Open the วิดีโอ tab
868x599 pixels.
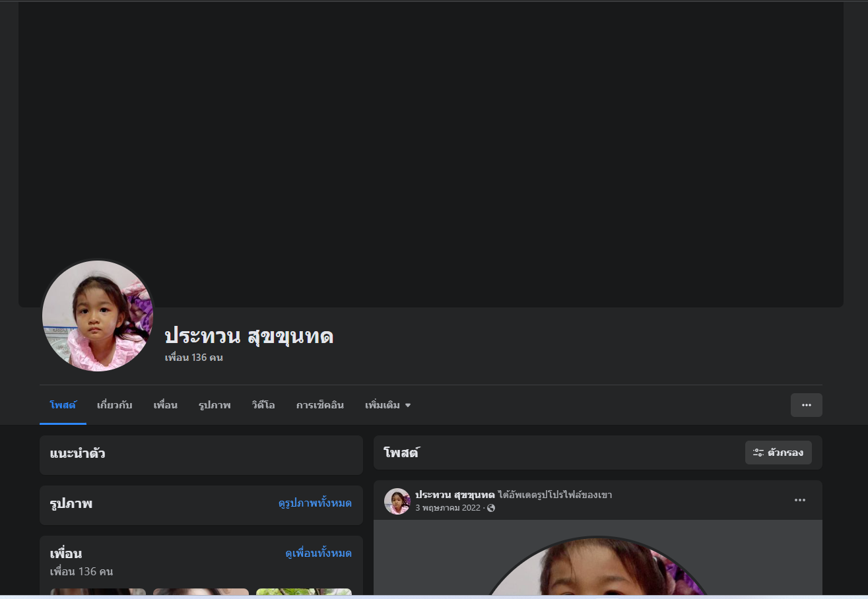(x=263, y=405)
